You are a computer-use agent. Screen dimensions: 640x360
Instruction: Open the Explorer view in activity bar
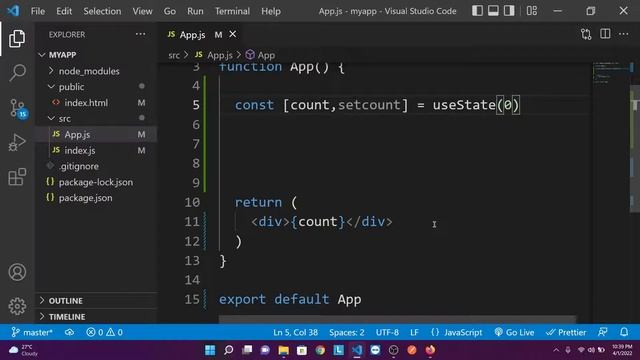[x=17, y=39]
